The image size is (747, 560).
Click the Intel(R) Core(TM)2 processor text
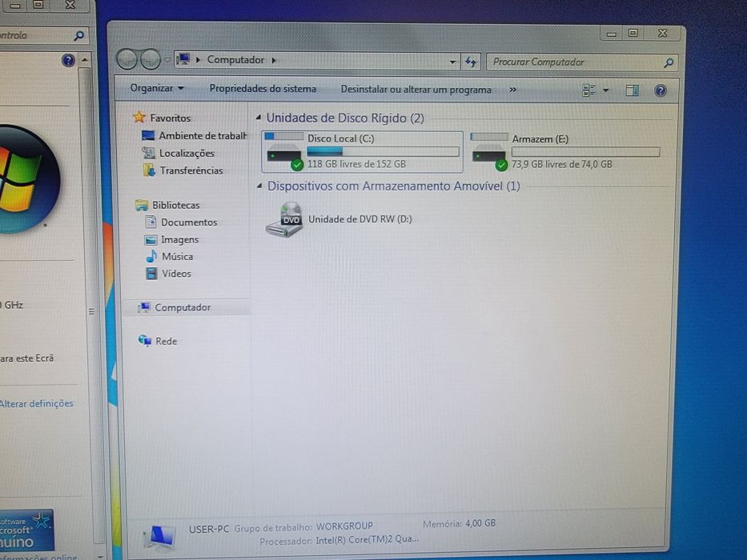pos(367,539)
